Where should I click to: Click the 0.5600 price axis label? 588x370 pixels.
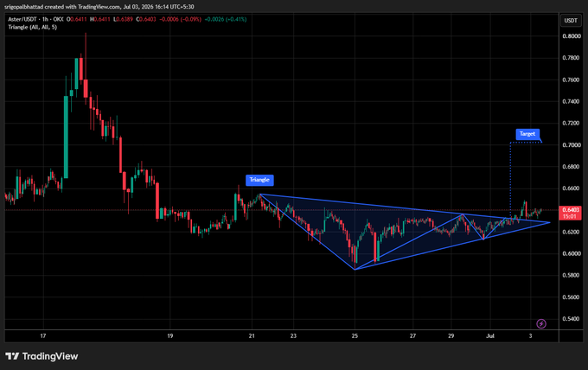click(571, 297)
